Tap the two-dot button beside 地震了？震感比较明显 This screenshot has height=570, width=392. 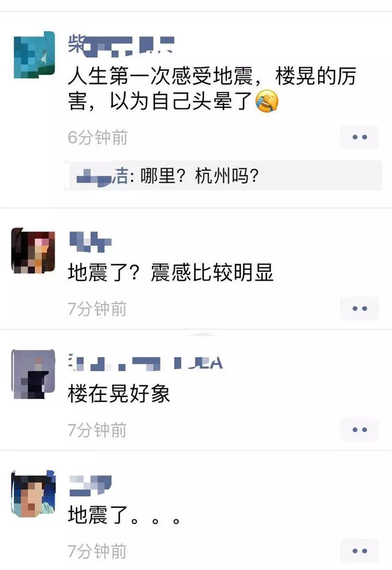(x=359, y=309)
